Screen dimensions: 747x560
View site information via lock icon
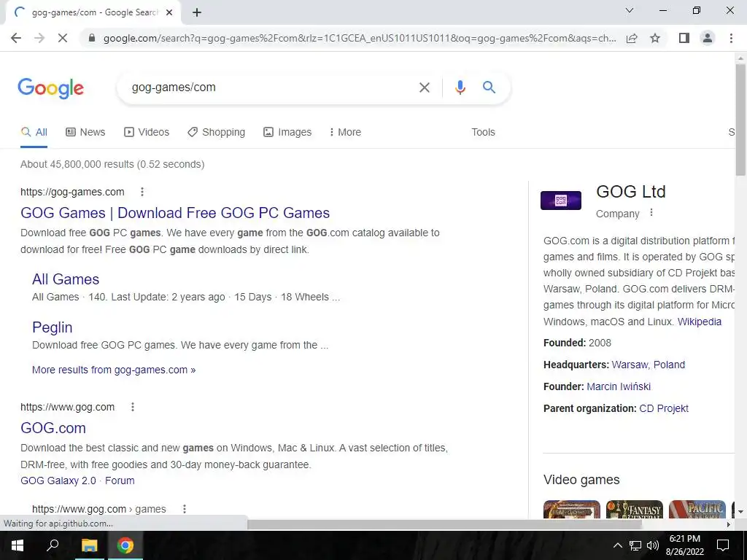coord(92,38)
